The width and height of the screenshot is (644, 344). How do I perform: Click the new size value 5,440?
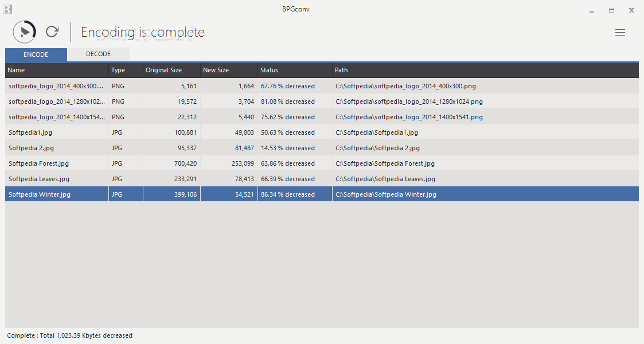[246, 117]
